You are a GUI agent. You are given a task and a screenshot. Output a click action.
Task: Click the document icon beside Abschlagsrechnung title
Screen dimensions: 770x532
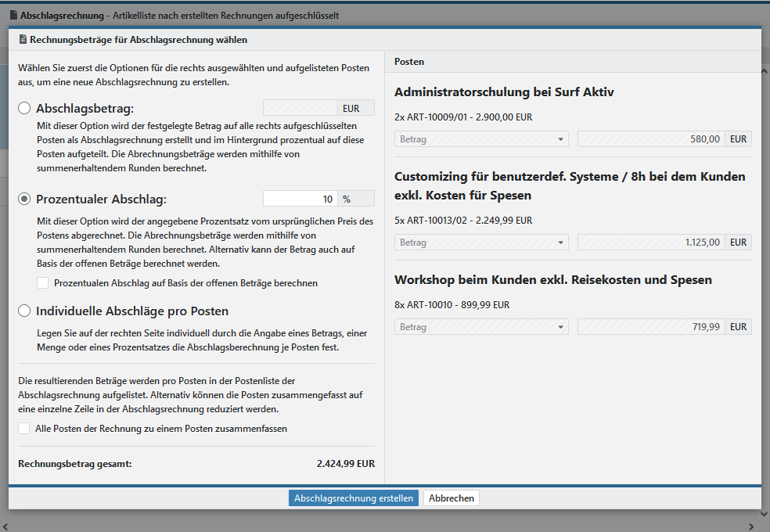(x=13, y=16)
